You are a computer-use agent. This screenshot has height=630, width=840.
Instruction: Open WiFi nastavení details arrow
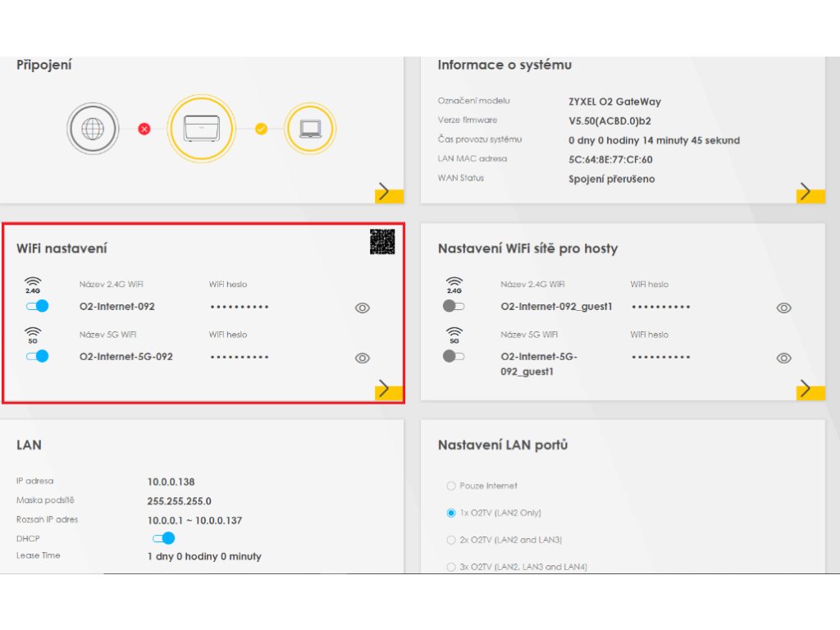pyautogui.click(x=389, y=390)
